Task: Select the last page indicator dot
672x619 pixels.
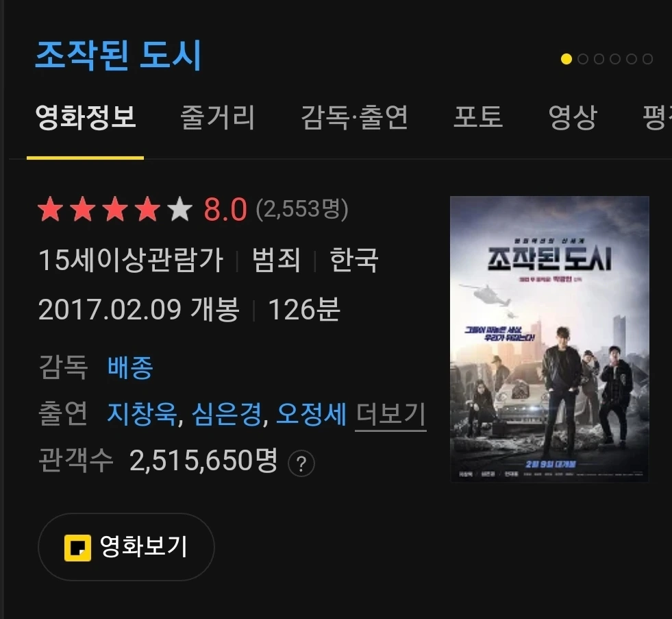Action: pyautogui.click(x=647, y=59)
